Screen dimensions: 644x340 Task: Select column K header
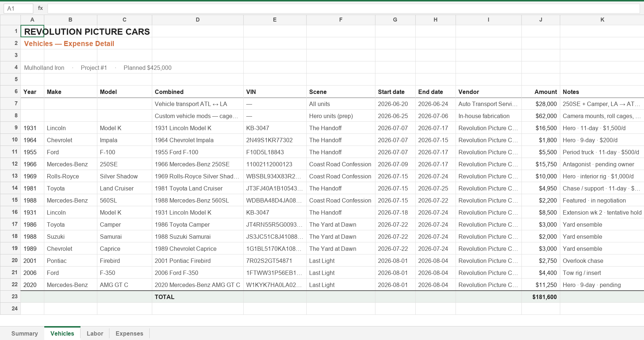pos(602,20)
